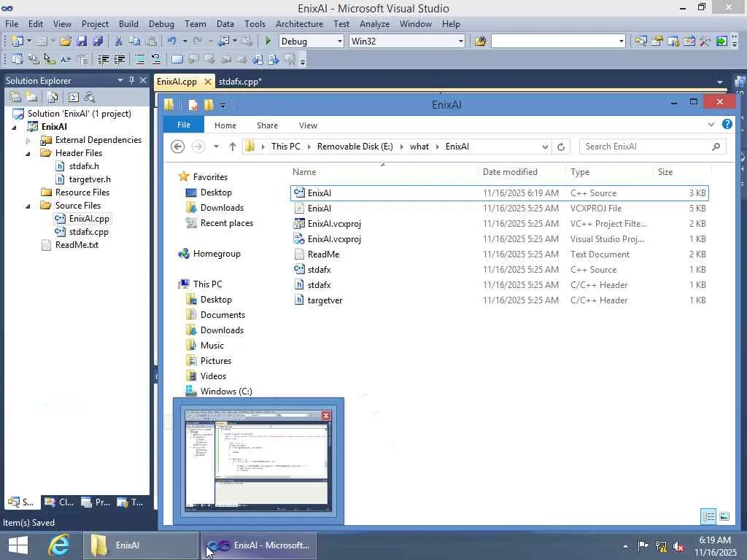Click Decrease Line Indent icon
Image resolution: width=747 pixels, height=560 pixels.
click(x=103, y=59)
